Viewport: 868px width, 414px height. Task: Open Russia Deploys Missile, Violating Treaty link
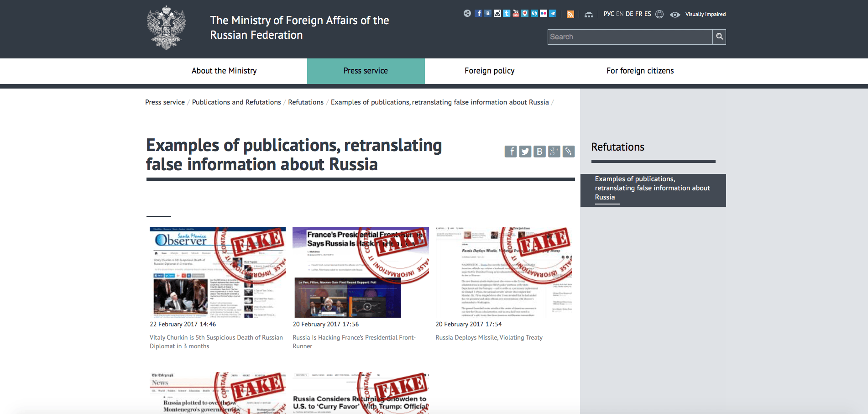[489, 338]
